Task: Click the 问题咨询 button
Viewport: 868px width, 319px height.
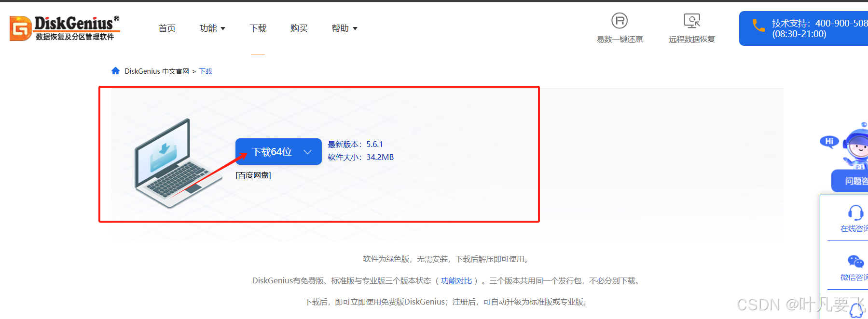Action: click(x=850, y=181)
